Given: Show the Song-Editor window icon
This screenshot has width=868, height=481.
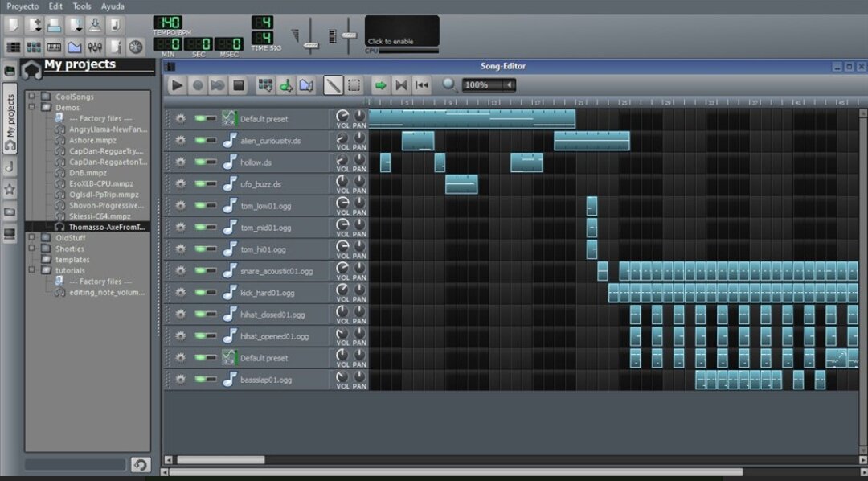Looking at the screenshot, I should (x=14, y=47).
